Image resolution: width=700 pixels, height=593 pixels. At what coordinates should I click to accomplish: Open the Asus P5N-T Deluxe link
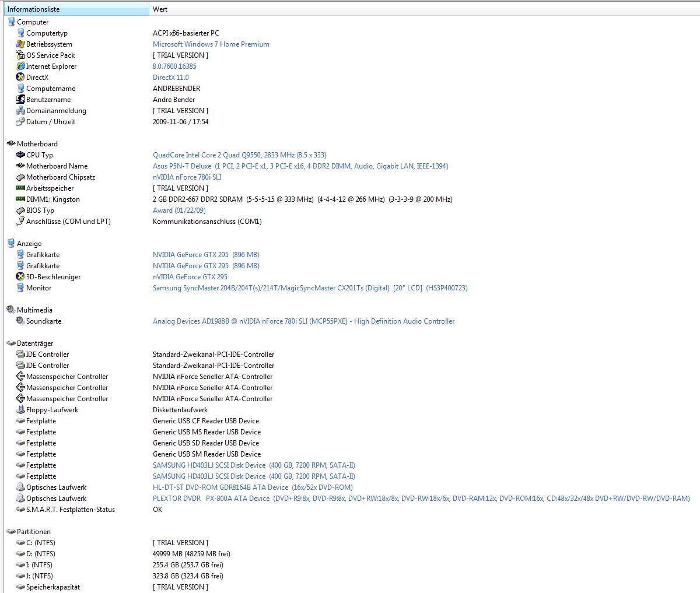click(x=300, y=166)
